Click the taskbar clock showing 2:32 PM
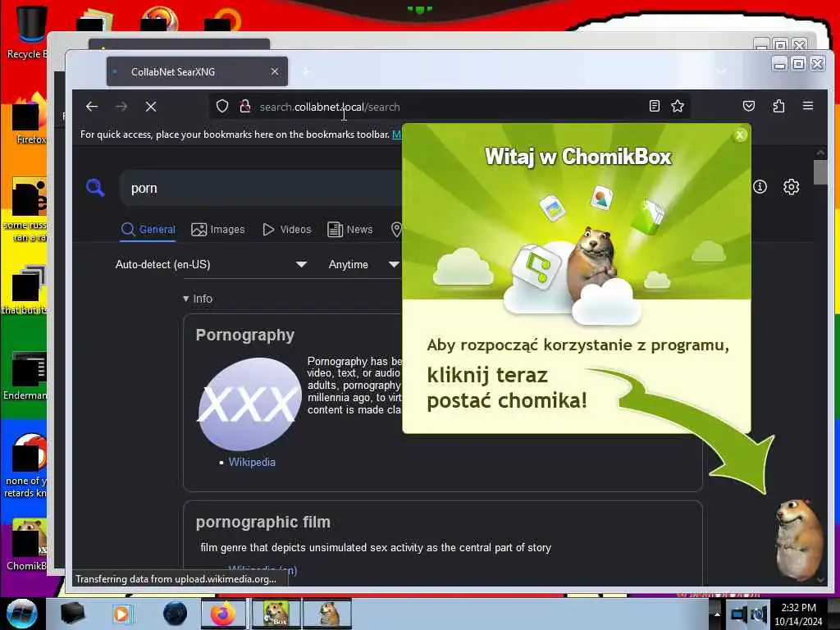 click(x=798, y=614)
